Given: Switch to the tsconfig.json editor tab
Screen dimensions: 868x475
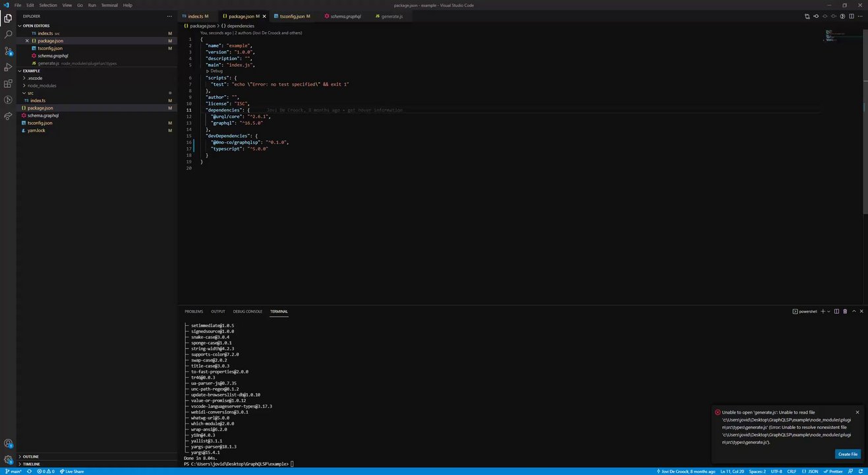Looking at the screenshot, I should [292, 16].
